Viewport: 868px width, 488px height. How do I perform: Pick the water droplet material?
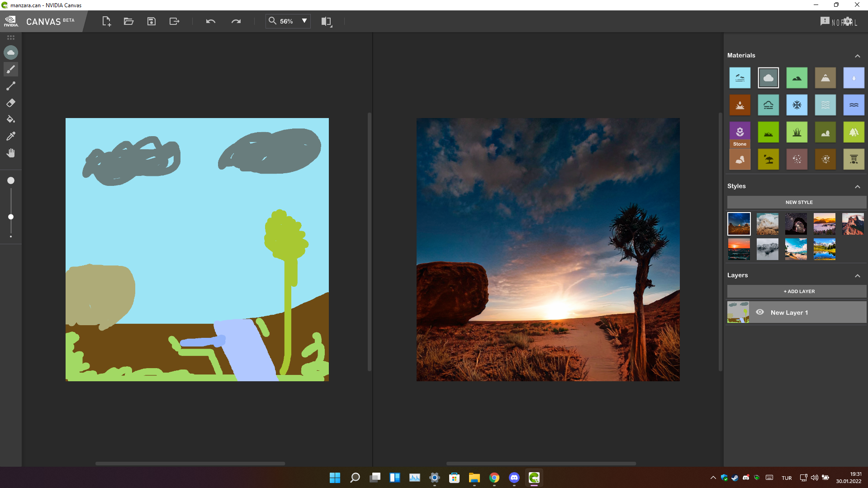pyautogui.click(x=854, y=78)
